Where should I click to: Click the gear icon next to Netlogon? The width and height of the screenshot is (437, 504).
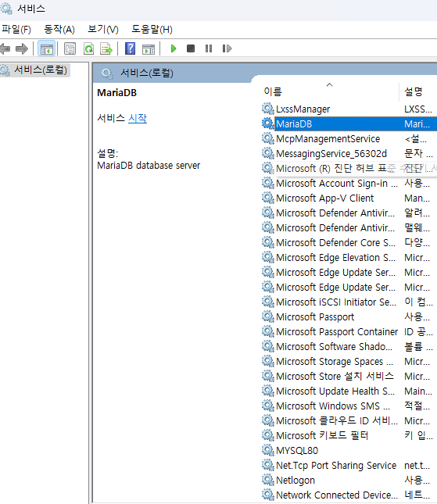[x=267, y=480]
